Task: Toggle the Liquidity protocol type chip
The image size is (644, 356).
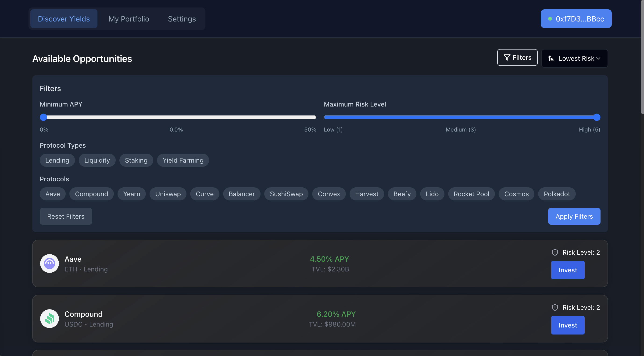Action: click(97, 160)
